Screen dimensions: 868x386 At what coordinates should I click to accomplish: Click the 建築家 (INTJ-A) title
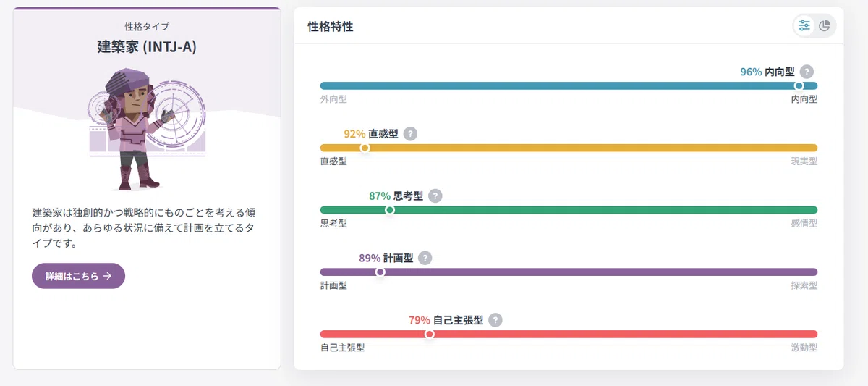coord(147,47)
